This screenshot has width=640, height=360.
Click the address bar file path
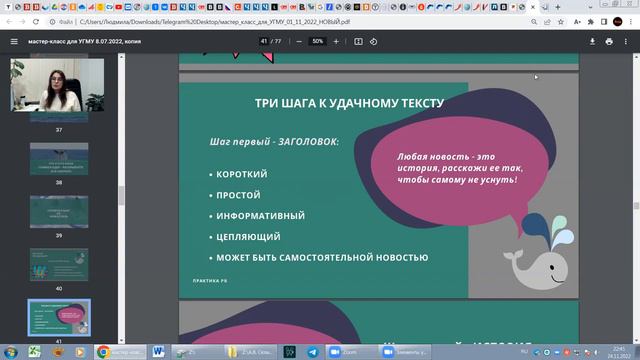click(215, 22)
